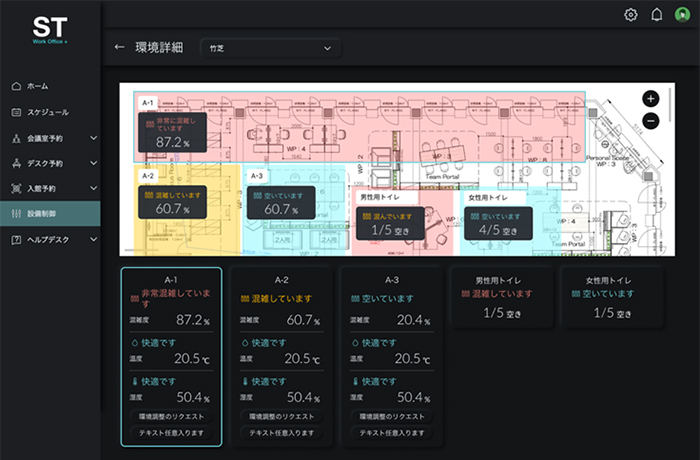Expand the デスク予約 sidebar menu

[x=94, y=163]
